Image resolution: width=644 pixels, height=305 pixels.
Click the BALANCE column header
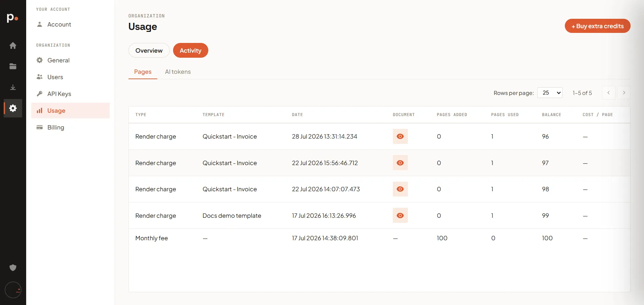pos(551,115)
